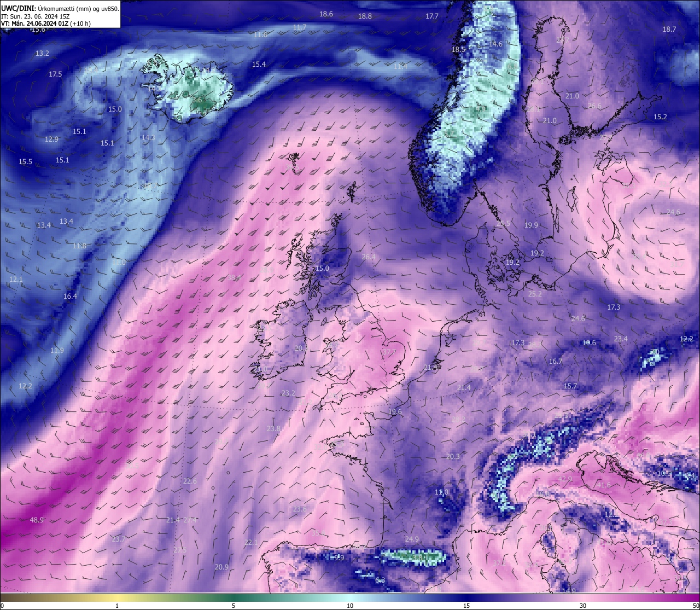Click the 26.5 value over northern Denmark

(503, 223)
